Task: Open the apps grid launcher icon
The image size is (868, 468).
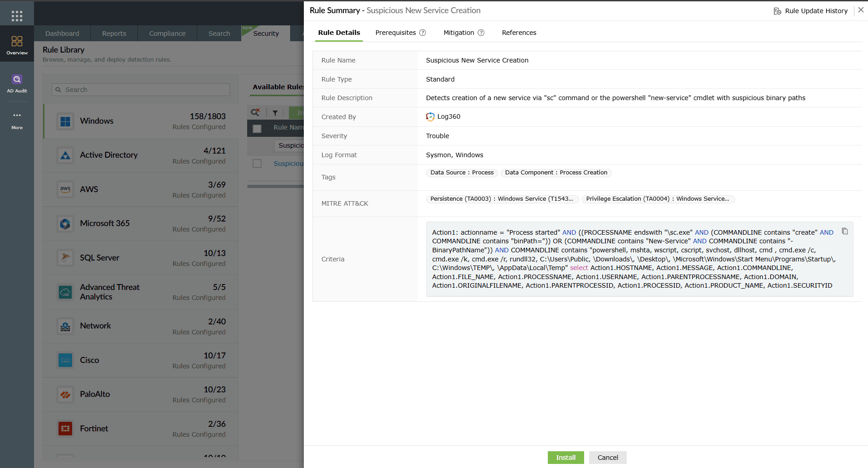Action: pyautogui.click(x=17, y=16)
